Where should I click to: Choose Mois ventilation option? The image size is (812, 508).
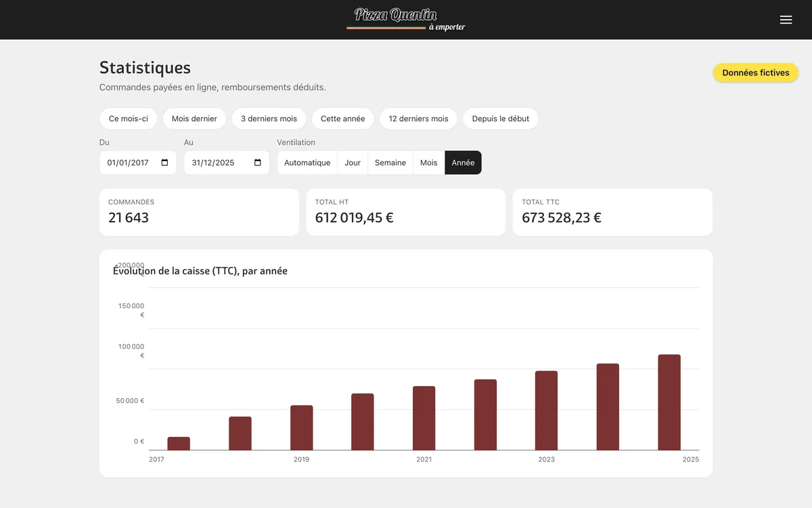tap(429, 163)
